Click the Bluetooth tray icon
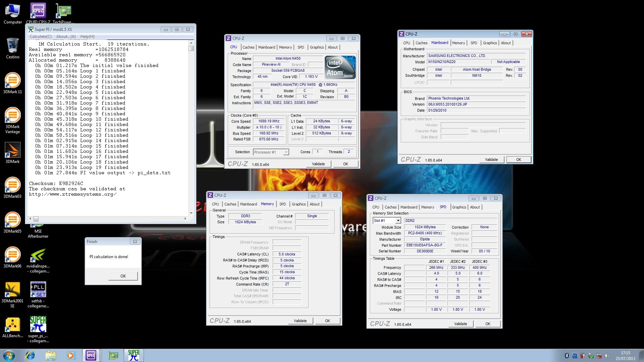 [567, 356]
